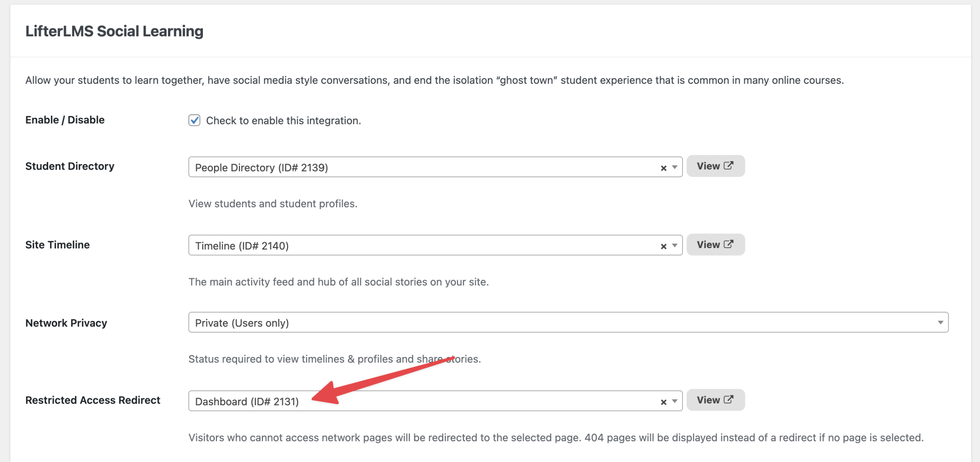This screenshot has width=980, height=462.
Task: Click external link icon on Site Timeline View
Action: pyautogui.click(x=728, y=244)
